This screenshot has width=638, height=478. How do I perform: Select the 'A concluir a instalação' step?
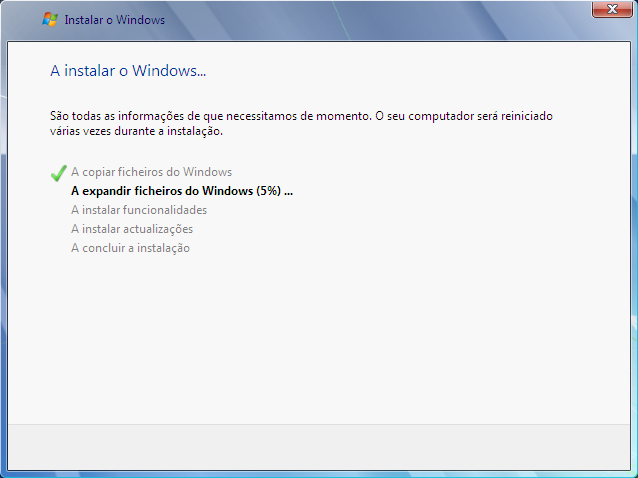tap(130, 248)
